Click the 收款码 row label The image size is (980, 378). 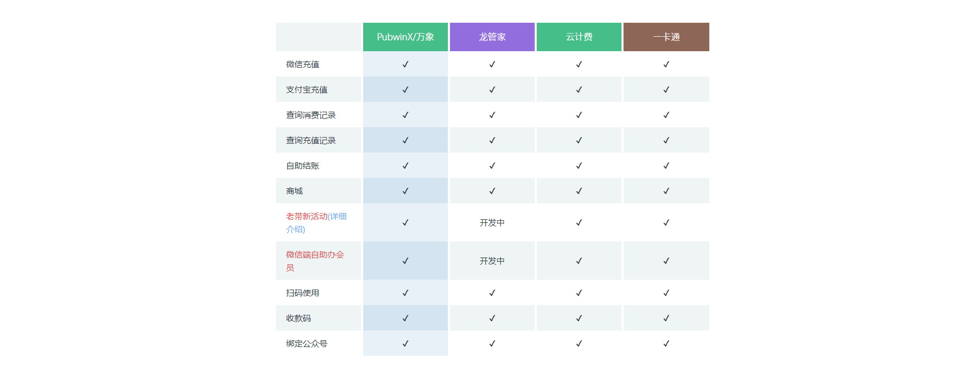point(299,318)
